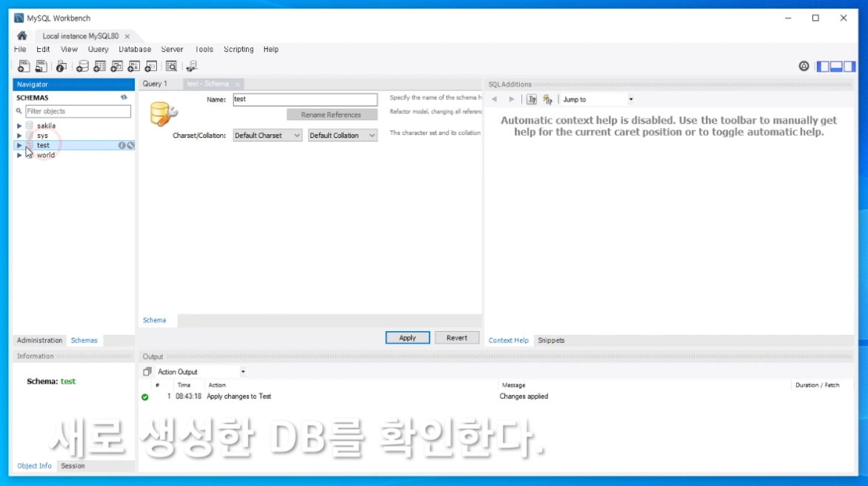
Task: Open a SQL script file icon
Action: tap(41, 67)
